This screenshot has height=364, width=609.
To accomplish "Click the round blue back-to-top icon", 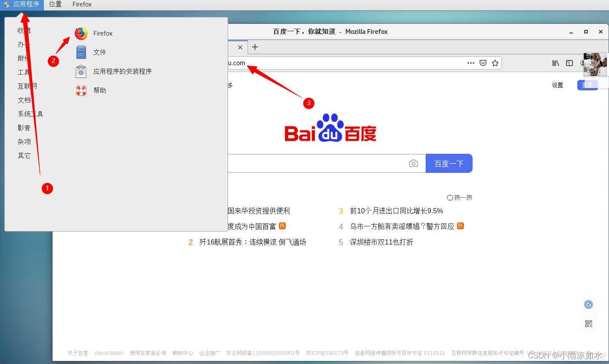I will (x=589, y=304).
